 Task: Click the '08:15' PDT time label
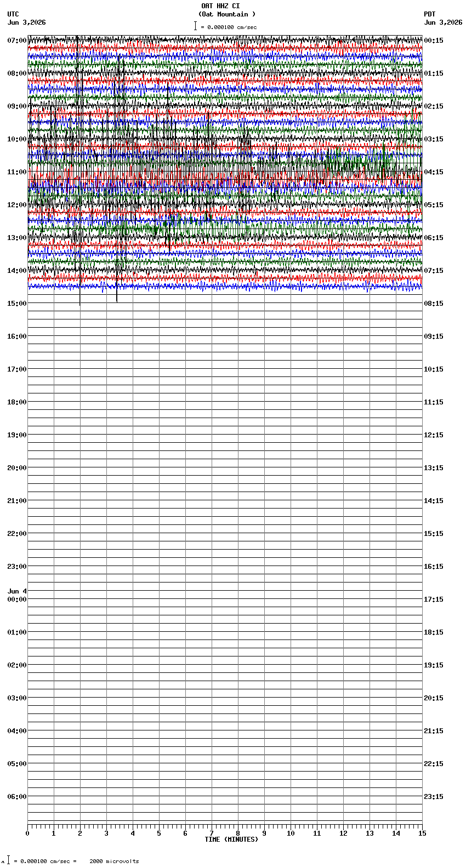click(x=434, y=304)
